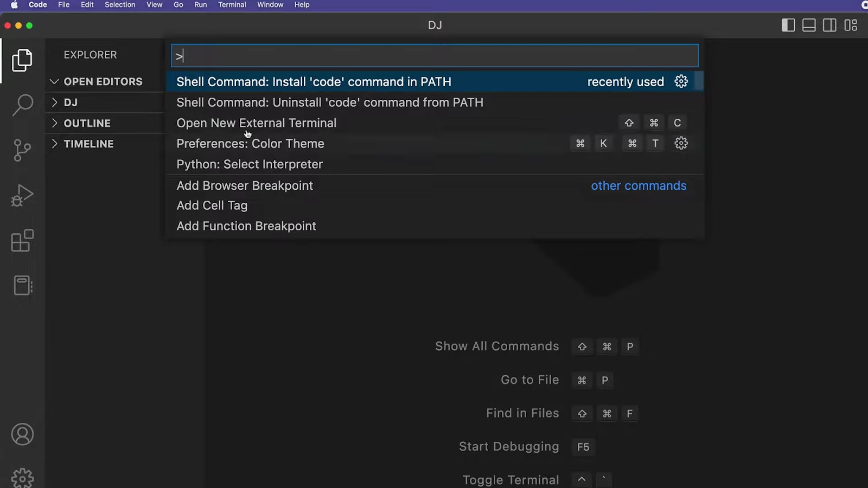The width and height of the screenshot is (868, 488).
Task: Open the Selection menu
Action: (x=120, y=5)
